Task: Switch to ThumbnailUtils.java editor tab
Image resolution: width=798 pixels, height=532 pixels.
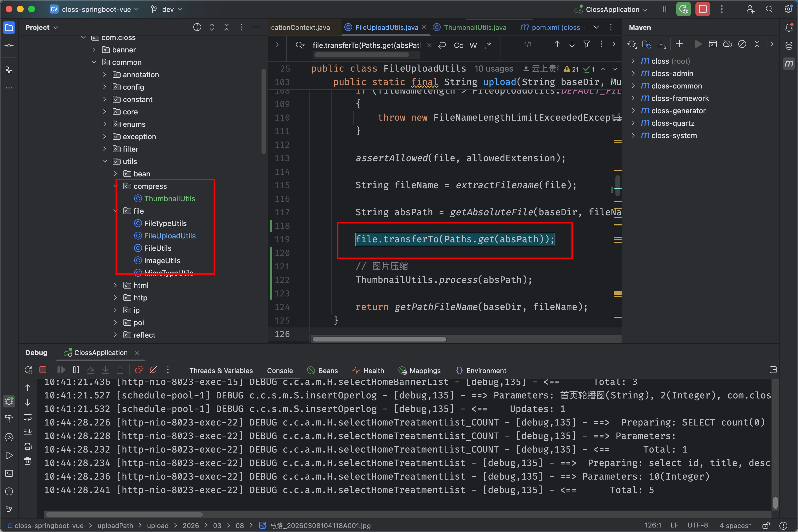Action: point(475,28)
